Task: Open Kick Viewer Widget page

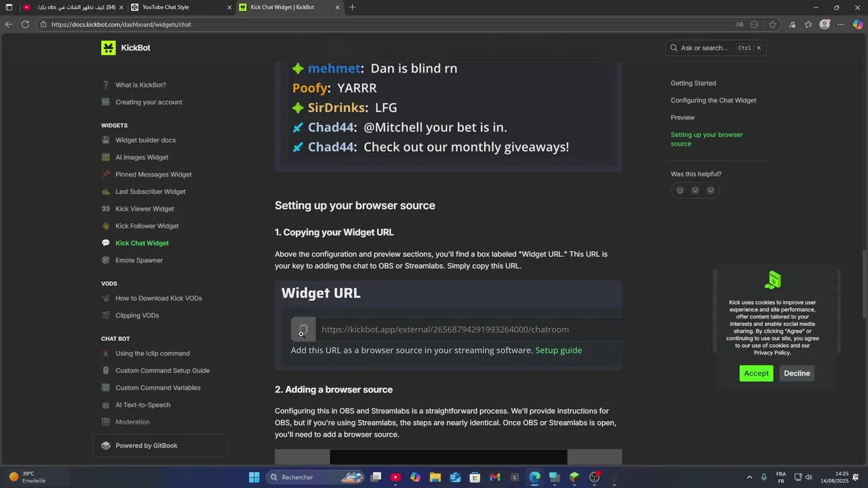Action: 144,209
